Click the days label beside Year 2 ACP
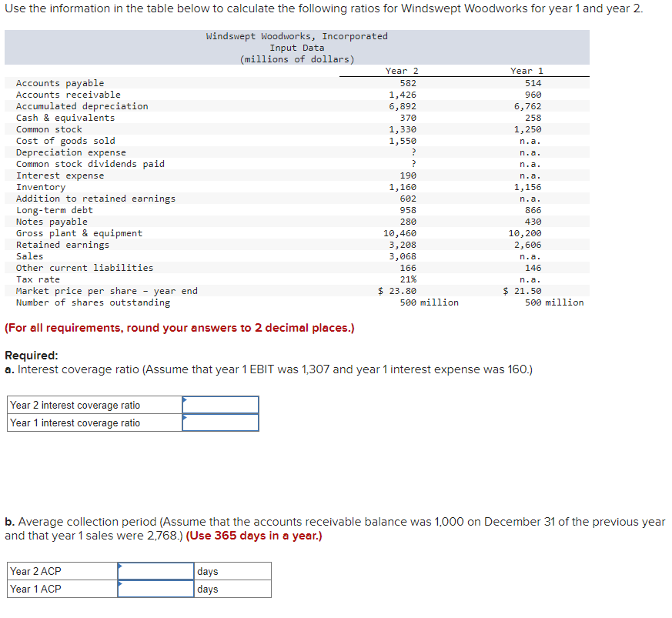This screenshot has width=672, height=618. tap(209, 571)
